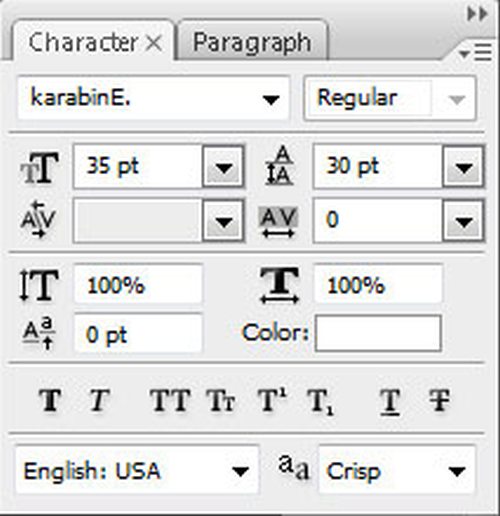Collapse panel using double-arrow button
Image resolution: width=500 pixels, height=516 pixels.
(477, 14)
